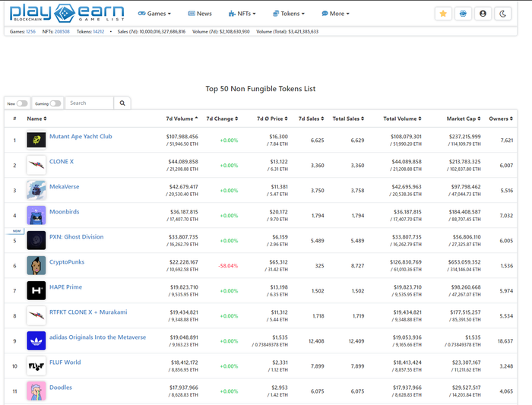Sort table by 7d Sales
The height and width of the screenshot is (405, 532).
click(x=311, y=119)
